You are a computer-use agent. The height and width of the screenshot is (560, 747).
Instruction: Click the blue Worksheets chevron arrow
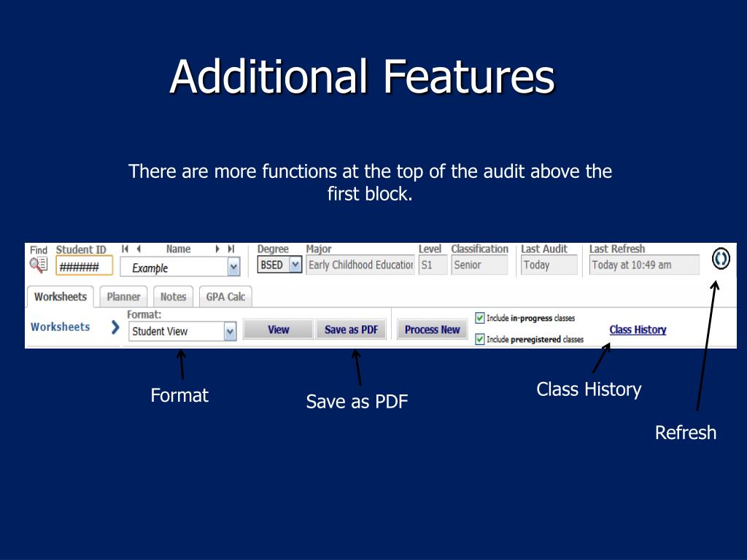tap(115, 327)
